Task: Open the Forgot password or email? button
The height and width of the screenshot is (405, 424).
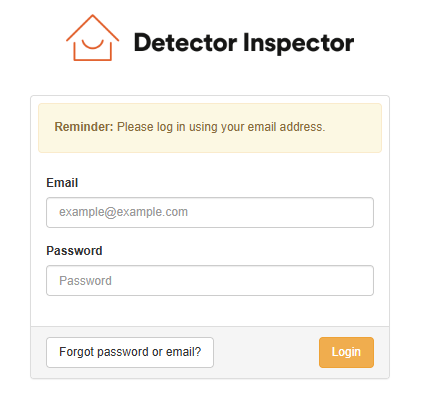Action: [x=130, y=352]
